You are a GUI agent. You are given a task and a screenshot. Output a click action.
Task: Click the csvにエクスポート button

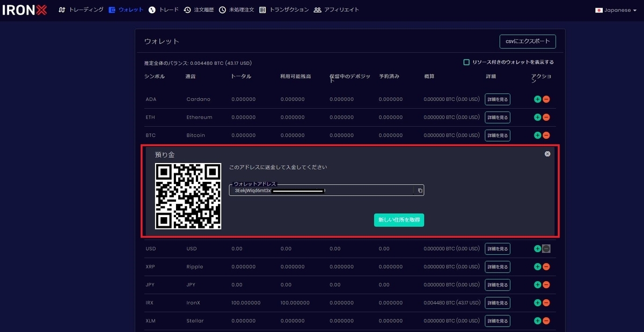(528, 41)
